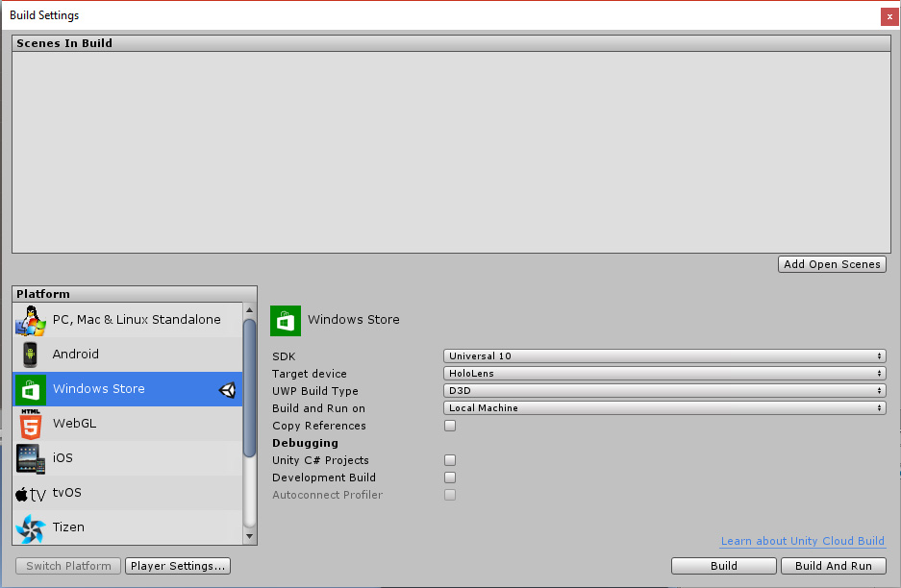Click the Platform panel header

click(x=135, y=294)
